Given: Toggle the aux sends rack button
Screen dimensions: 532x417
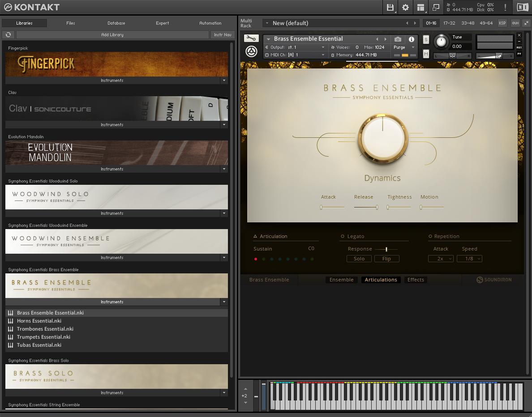Looking at the screenshot, I should (515, 23).
